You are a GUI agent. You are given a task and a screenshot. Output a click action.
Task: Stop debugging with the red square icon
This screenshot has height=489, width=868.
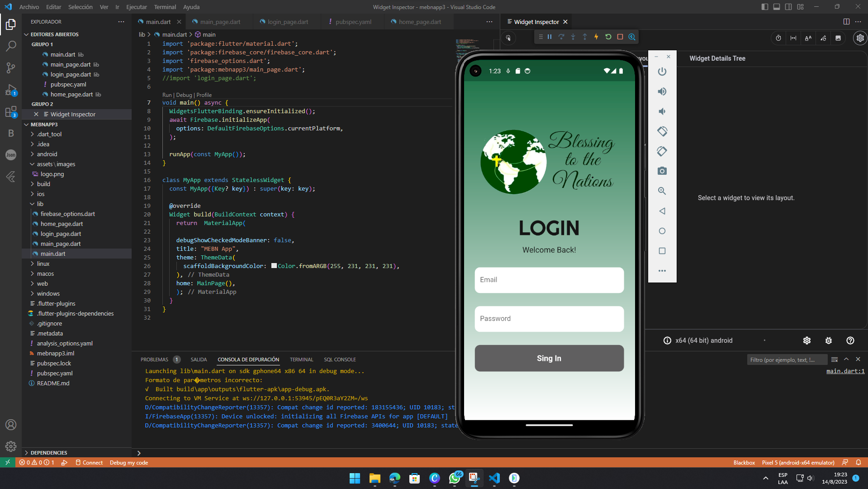[x=620, y=37]
